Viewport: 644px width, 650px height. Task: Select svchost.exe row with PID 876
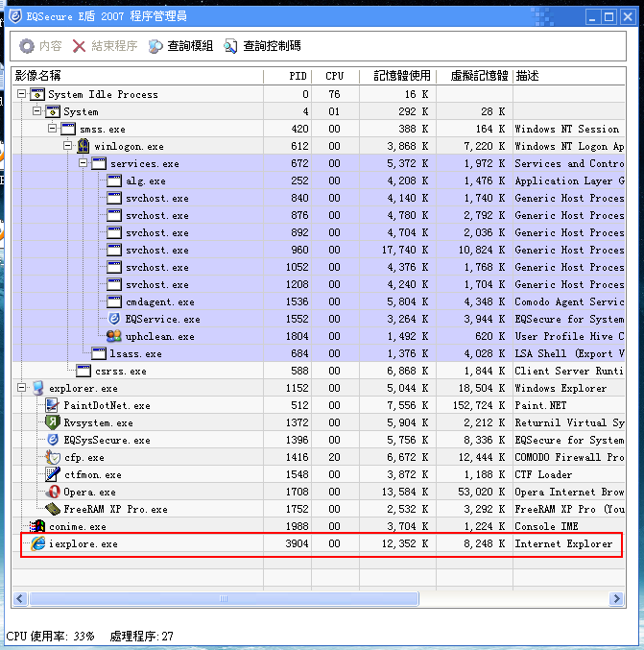click(319, 215)
